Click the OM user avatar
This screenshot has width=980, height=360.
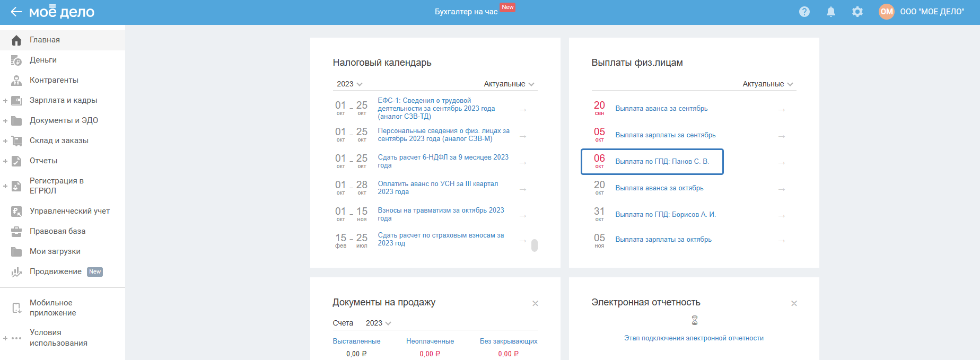click(887, 12)
